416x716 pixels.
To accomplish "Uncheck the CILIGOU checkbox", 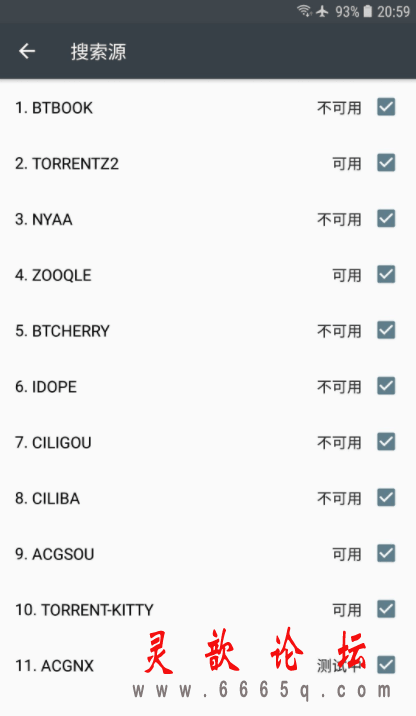I will point(386,442).
